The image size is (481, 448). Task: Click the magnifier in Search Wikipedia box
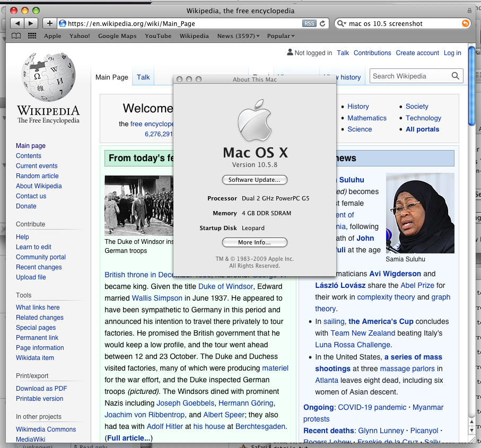pyautogui.click(x=455, y=76)
